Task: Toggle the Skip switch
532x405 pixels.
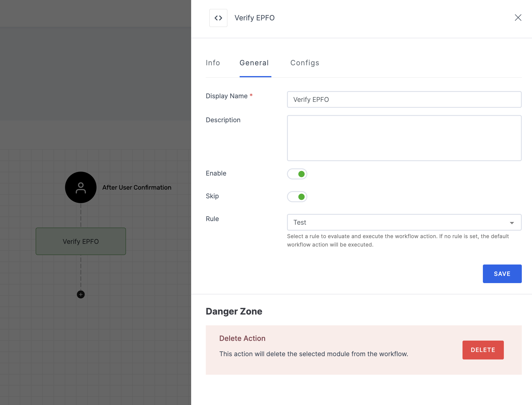Action: pyautogui.click(x=297, y=197)
